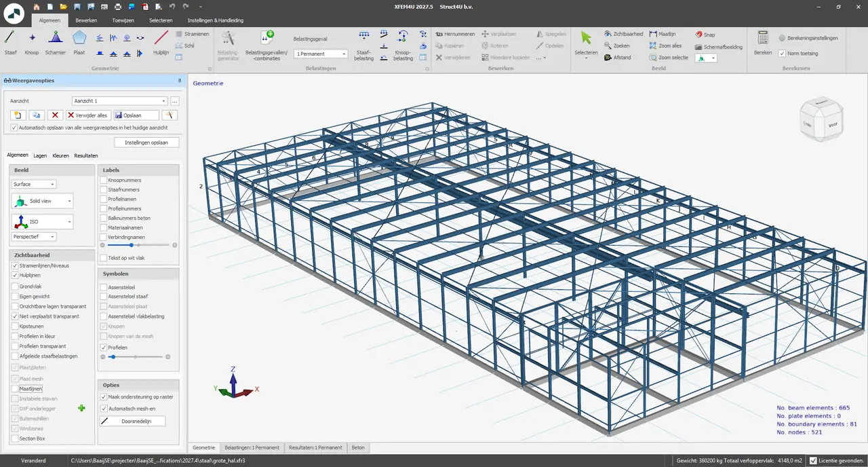This screenshot has width=868, height=467.
Task: Switch to the Bewerken ribbon tab
Action: [86, 20]
